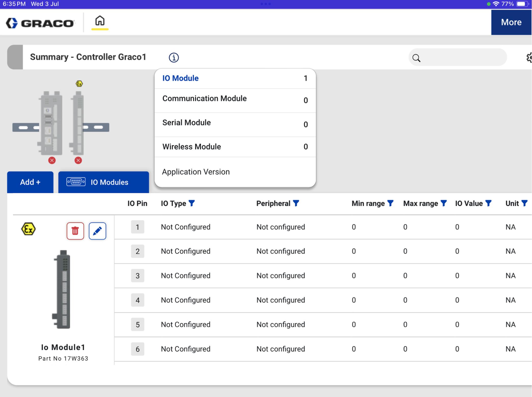
Task: Delete Io Module1 with trash icon
Action: 75,231
